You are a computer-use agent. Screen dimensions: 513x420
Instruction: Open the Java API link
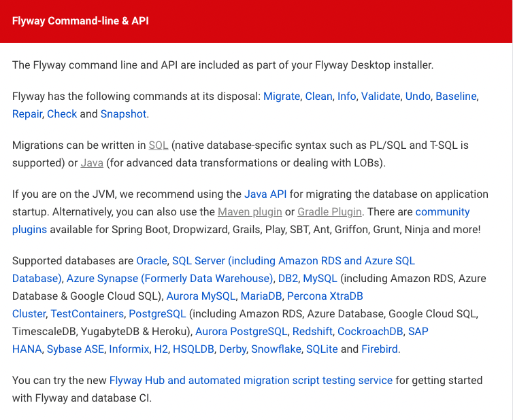coord(265,194)
